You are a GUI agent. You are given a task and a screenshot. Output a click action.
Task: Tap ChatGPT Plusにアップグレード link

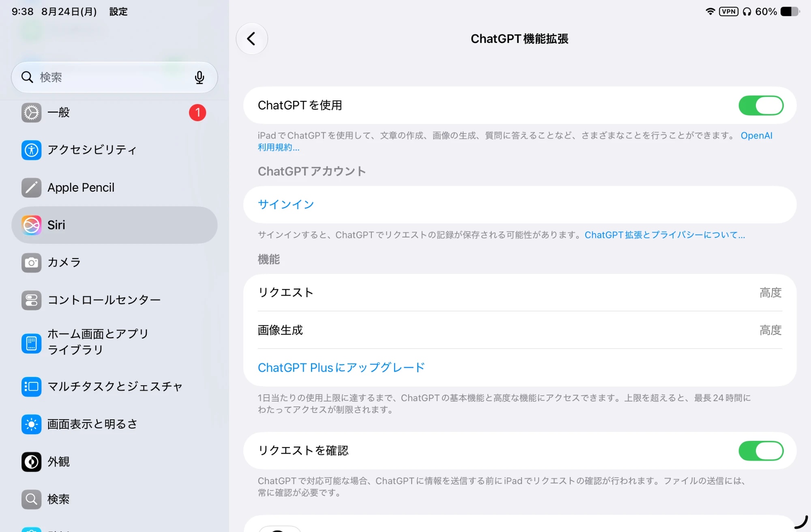click(x=341, y=367)
